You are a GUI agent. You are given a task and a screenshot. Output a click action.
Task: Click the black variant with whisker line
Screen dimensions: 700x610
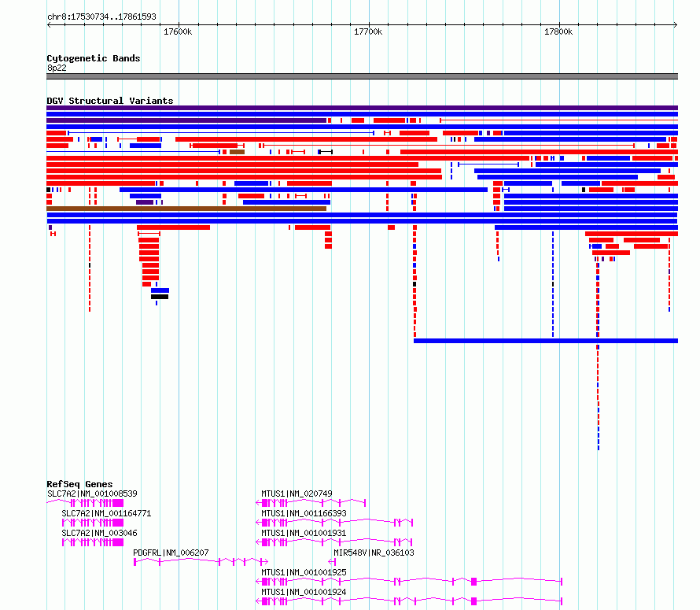point(325,152)
